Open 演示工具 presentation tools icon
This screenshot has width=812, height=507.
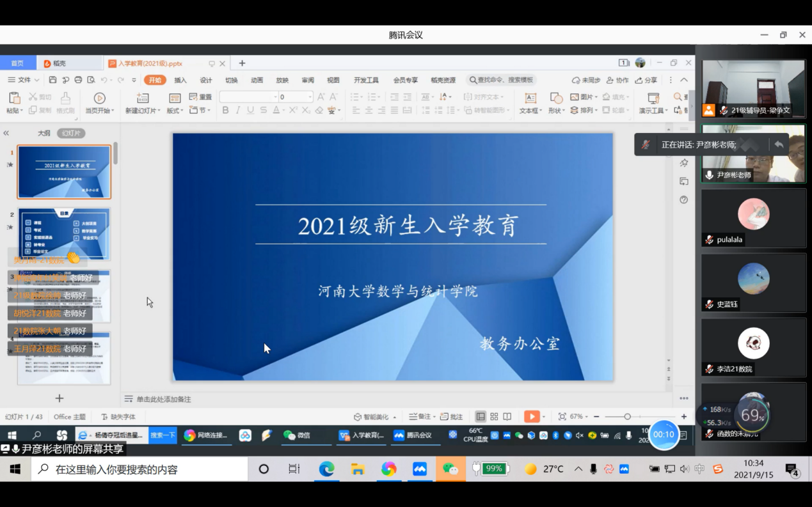coord(653,98)
